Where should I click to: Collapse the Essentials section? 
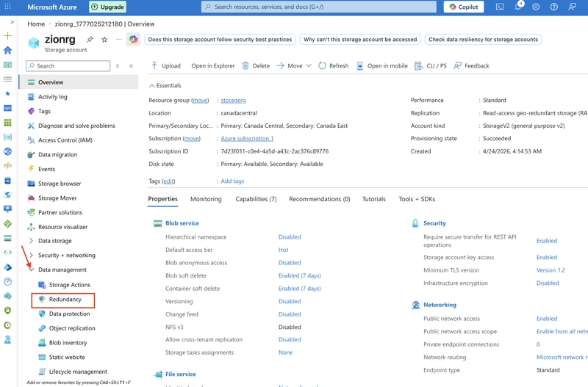[x=165, y=85]
